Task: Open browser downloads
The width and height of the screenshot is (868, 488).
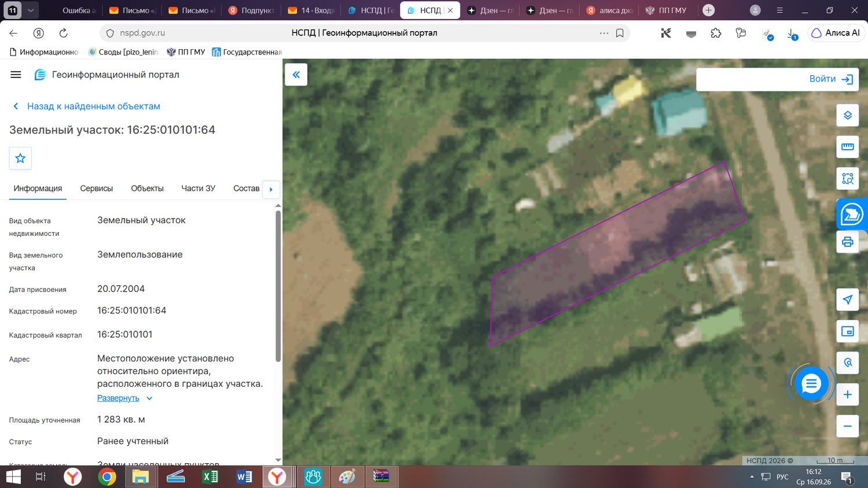Action: click(792, 34)
